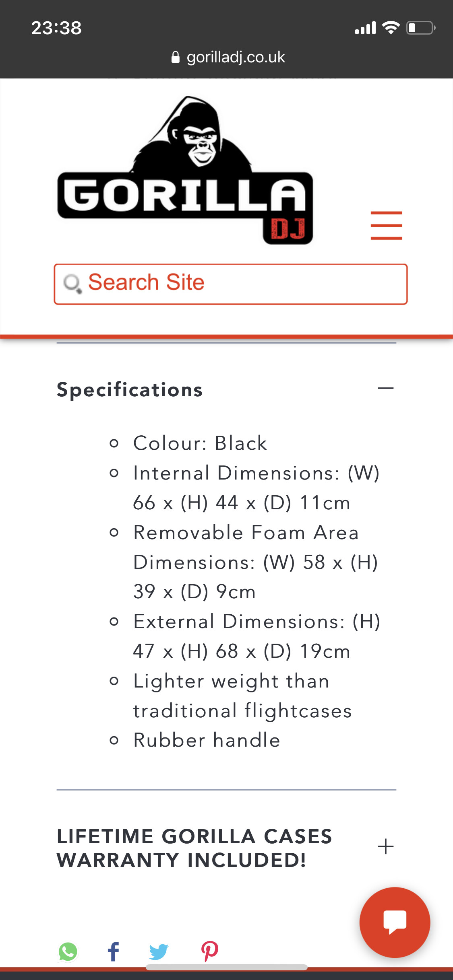This screenshot has width=453, height=980.
Task: Share product via WhatsApp icon
Action: [x=68, y=951]
